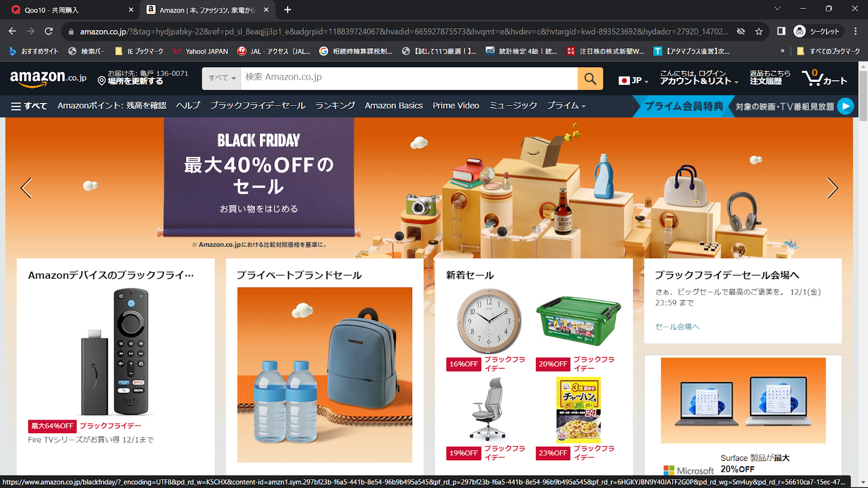Open the shopping cart icon
This screenshot has width=868, height=488.
pos(824,78)
